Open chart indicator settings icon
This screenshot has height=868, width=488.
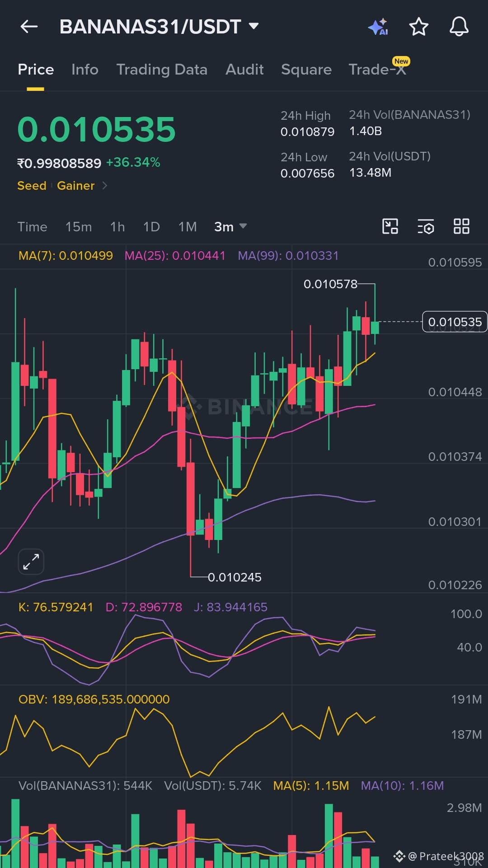[x=426, y=226]
